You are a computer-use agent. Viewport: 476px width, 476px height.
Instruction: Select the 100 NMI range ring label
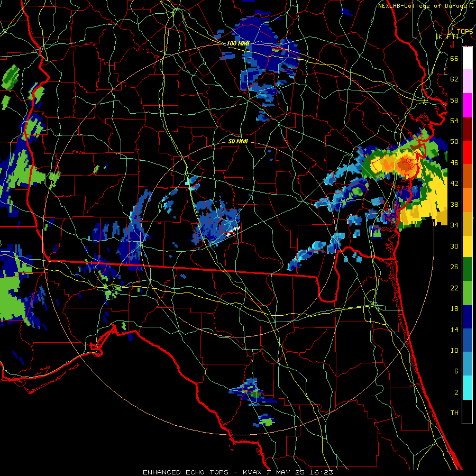click(238, 43)
